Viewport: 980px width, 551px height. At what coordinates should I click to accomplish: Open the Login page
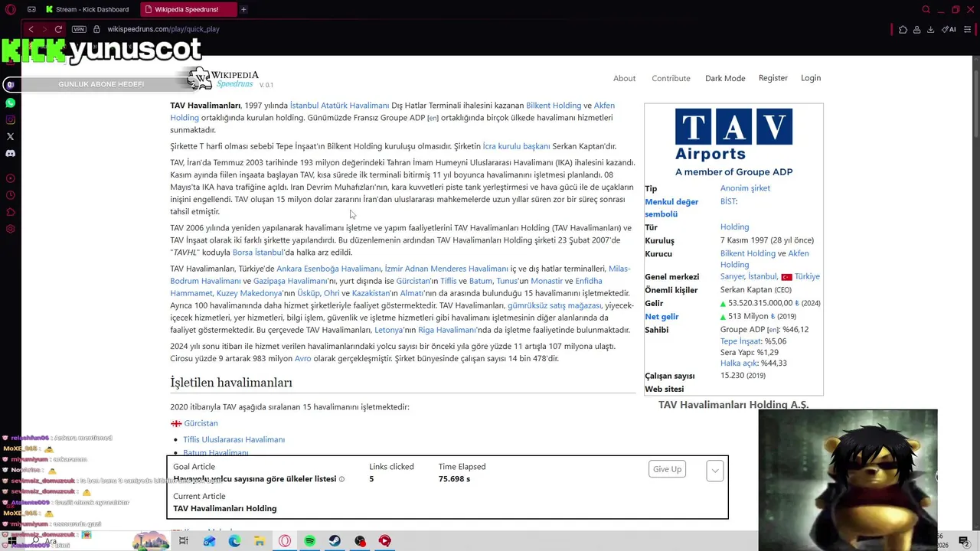(x=811, y=78)
